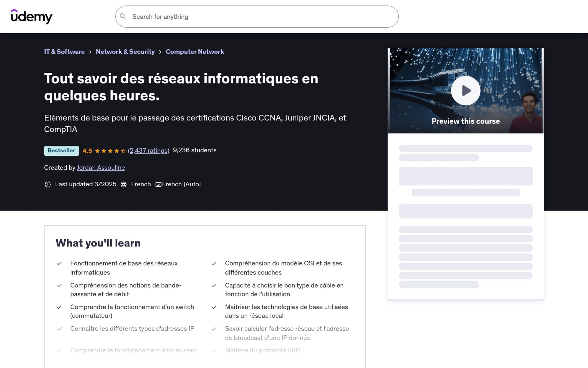
Task: Click "Comprendre le fonctionnement d'un routeur"
Action: point(133,350)
